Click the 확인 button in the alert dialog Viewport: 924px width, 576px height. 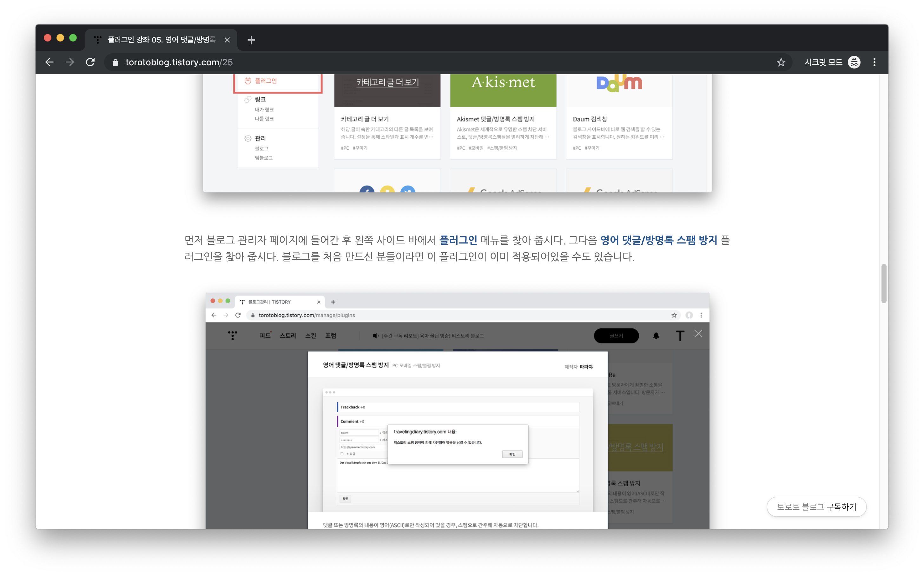tap(512, 454)
